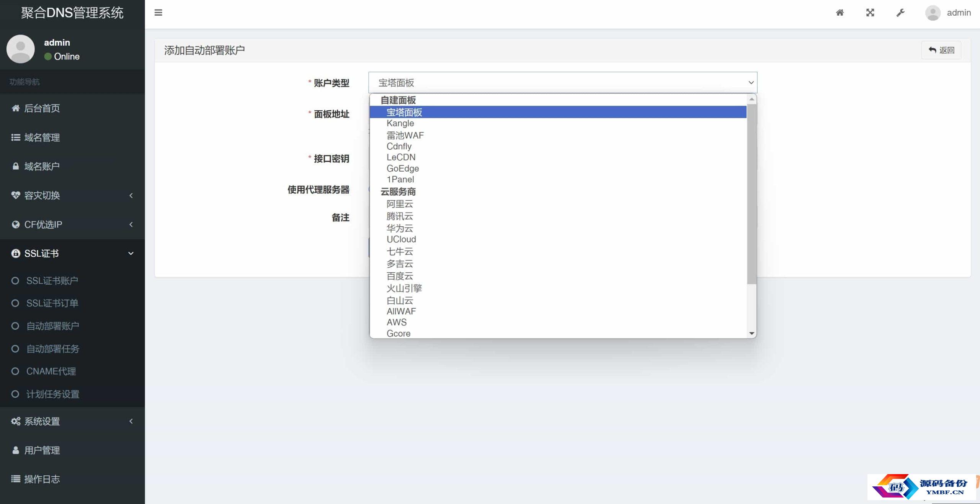Click the circle icon beside 计划任务设置
980x504 pixels.
click(x=15, y=394)
